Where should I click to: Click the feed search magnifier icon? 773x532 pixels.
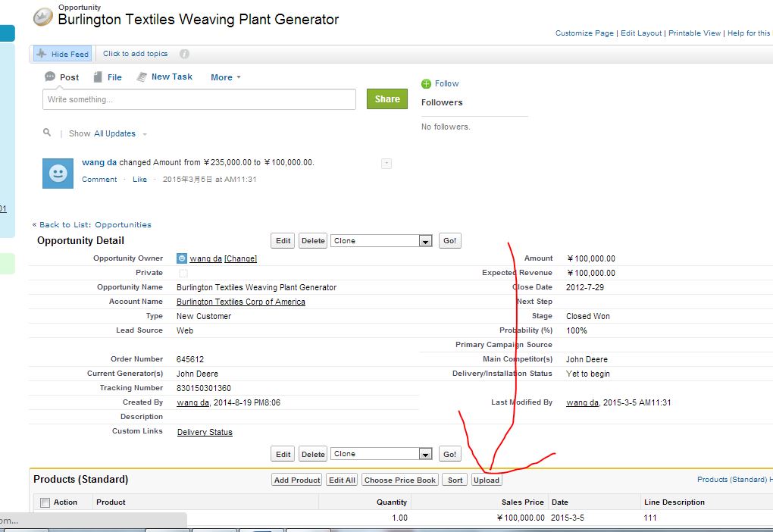point(48,133)
